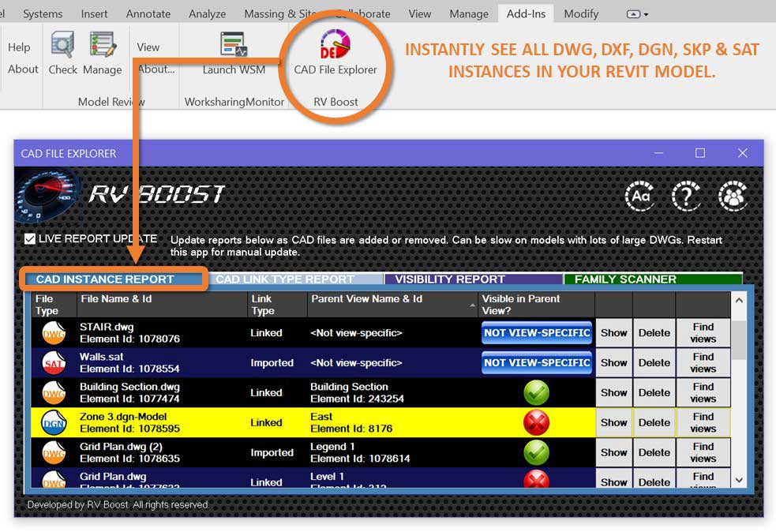Select the Modify ribbon tab
The height and width of the screenshot is (532, 776).
pyautogui.click(x=581, y=14)
